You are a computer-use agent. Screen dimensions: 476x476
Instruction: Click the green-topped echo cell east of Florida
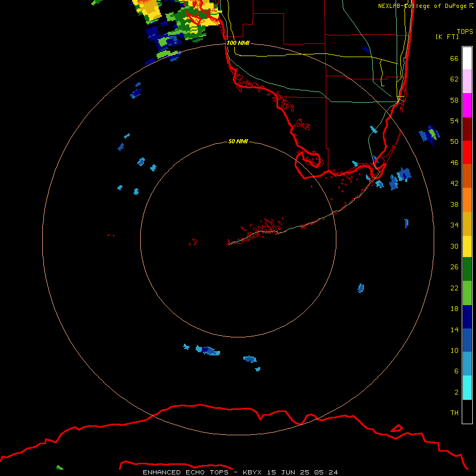(x=429, y=134)
